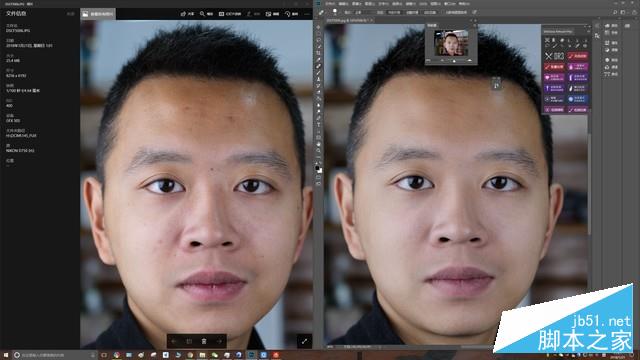Click the Navigator preview thumbnail
This screenshot has width=640, height=360.
click(451, 43)
